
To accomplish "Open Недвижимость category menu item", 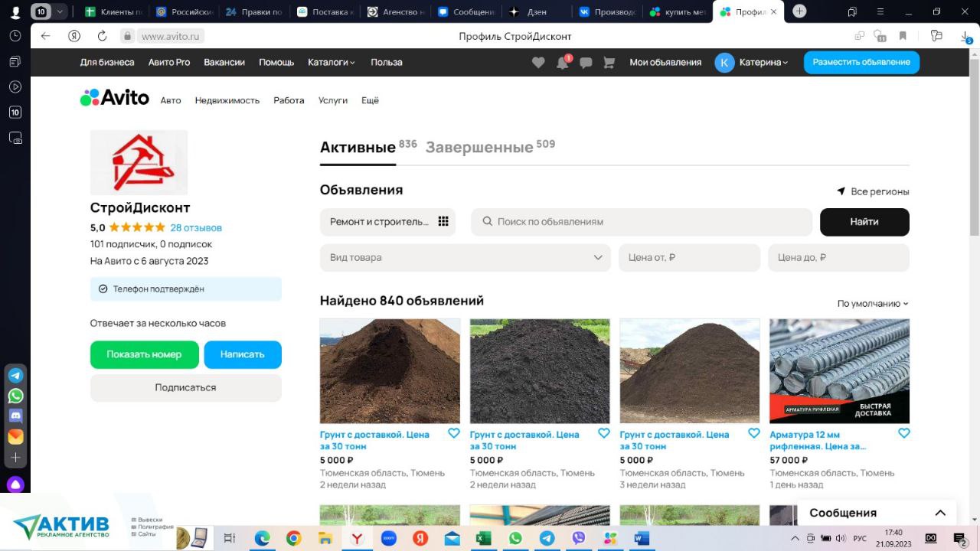I will point(227,100).
